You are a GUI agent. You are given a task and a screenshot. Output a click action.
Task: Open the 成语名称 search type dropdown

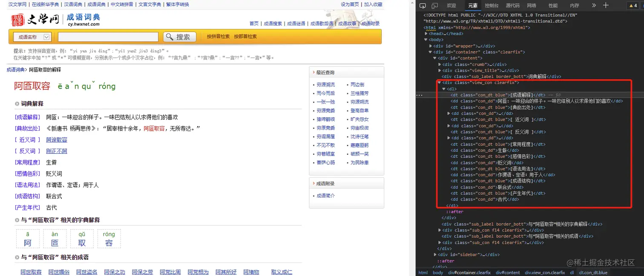tap(32, 37)
